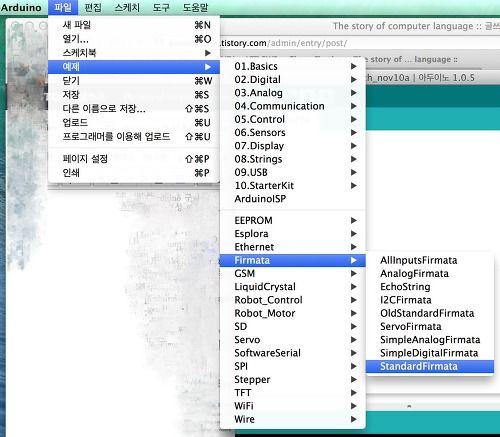Viewport: 500px width, 437px height.
Task: Open 09.USB examples submenu
Action: point(293,172)
